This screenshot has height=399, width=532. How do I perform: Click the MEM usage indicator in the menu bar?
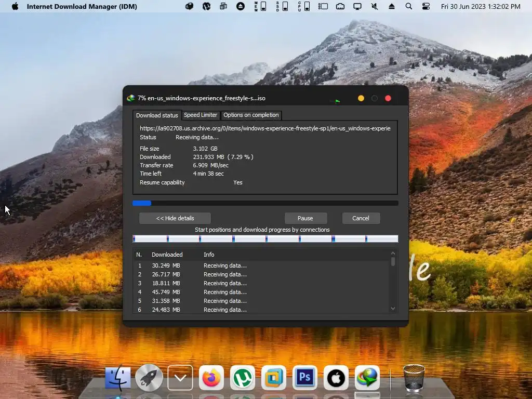(x=260, y=6)
